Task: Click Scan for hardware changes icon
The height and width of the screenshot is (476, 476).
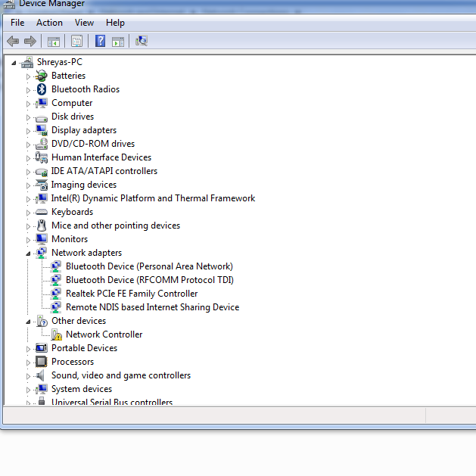Action: pyautogui.click(x=142, y=41)
